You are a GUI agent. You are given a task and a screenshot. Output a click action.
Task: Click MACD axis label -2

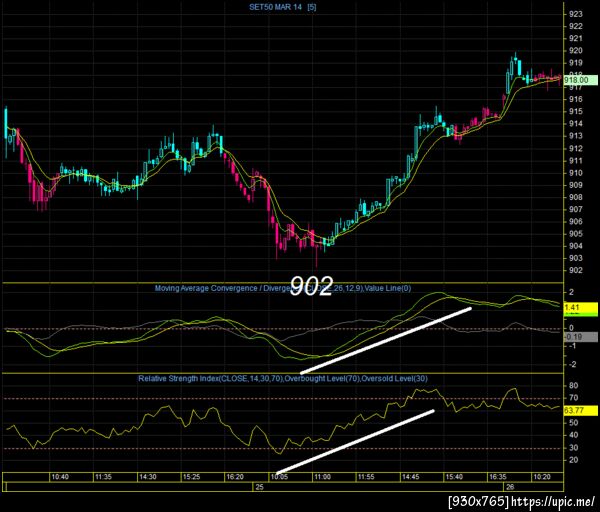pos(572,365)
